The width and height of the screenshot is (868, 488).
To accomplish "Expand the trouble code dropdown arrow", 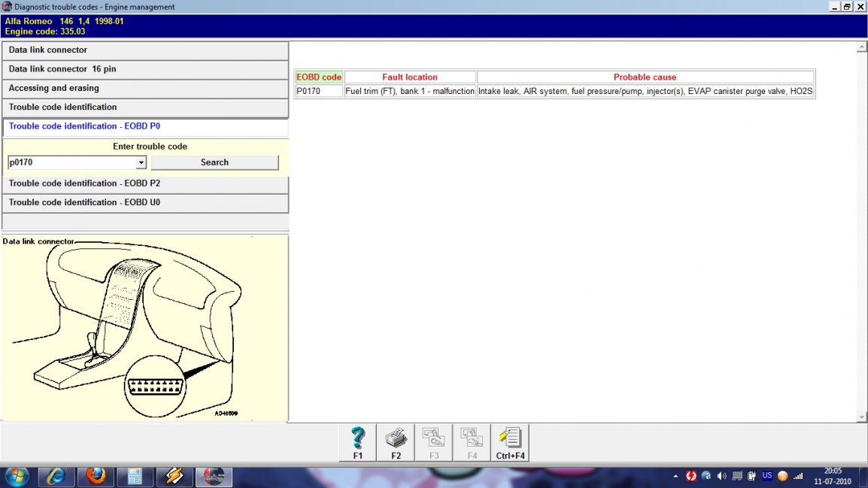I will [x=141, y=162].
